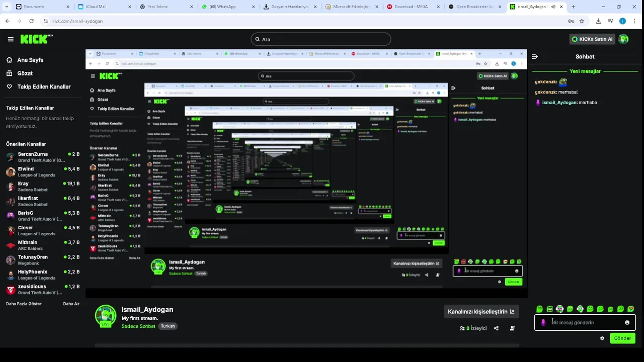
Task: Send the message with Gönder
Action: tap(622, 338)
